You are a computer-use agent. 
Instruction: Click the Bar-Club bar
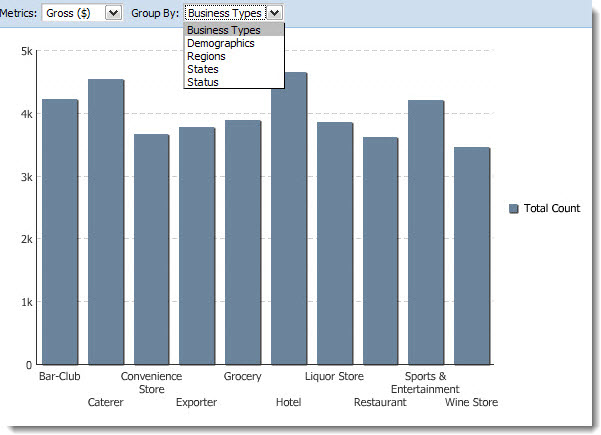(x=60, y=232)
